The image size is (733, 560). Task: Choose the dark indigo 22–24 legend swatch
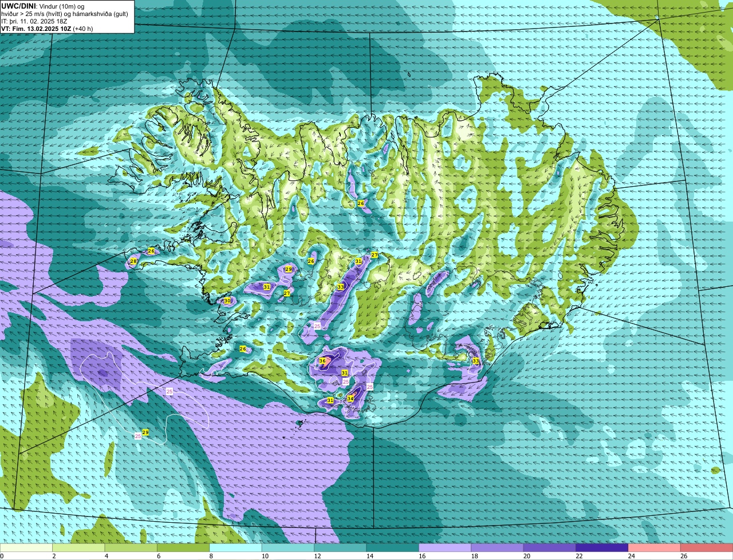pos(602,548)
